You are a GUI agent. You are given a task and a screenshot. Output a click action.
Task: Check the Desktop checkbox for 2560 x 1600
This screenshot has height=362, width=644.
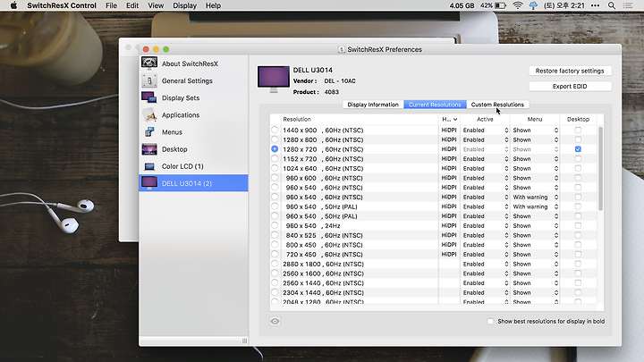click(x=578, y=274)
